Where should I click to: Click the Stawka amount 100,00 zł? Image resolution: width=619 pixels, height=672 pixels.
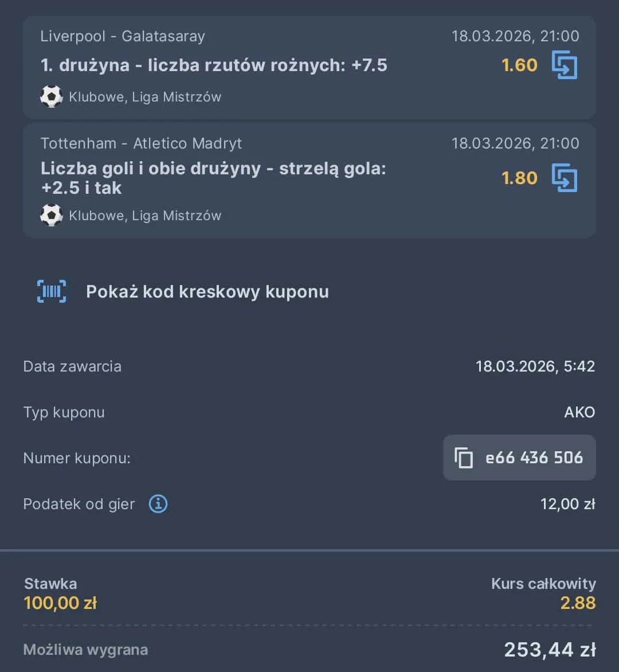60,603
